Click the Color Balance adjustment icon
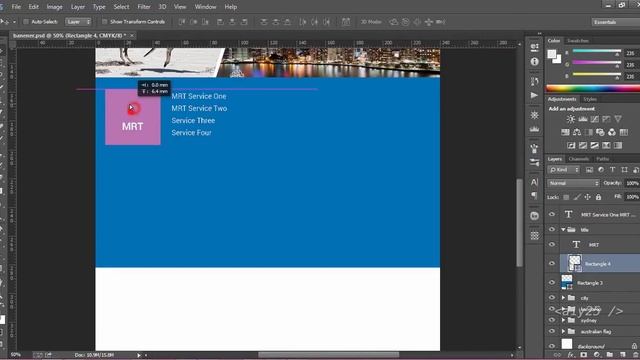Screen dimensions: 640x360 577,132
